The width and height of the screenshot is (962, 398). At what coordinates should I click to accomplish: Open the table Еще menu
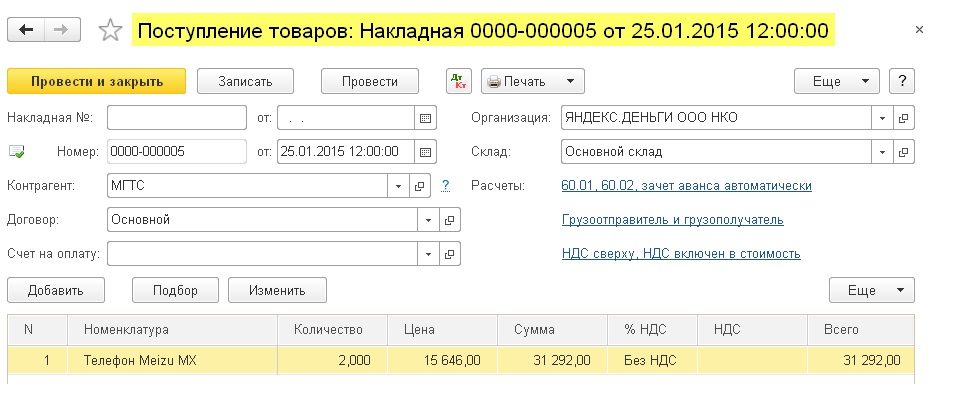coord(871,290)
